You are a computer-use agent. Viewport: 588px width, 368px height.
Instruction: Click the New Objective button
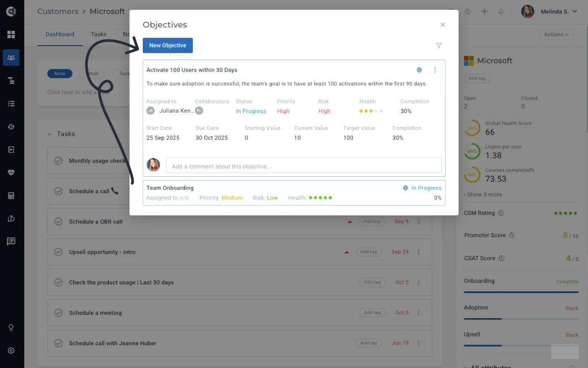[168, 46]
